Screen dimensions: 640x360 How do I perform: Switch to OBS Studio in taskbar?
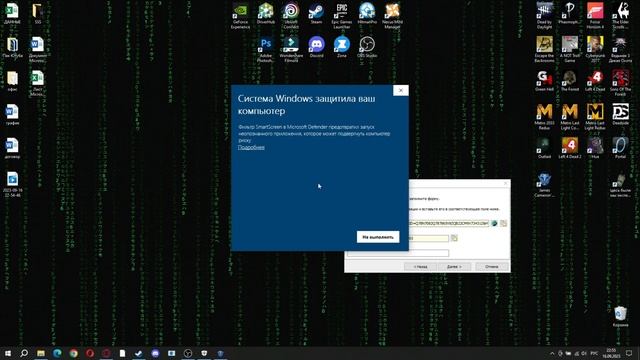(x=188, y=353)
